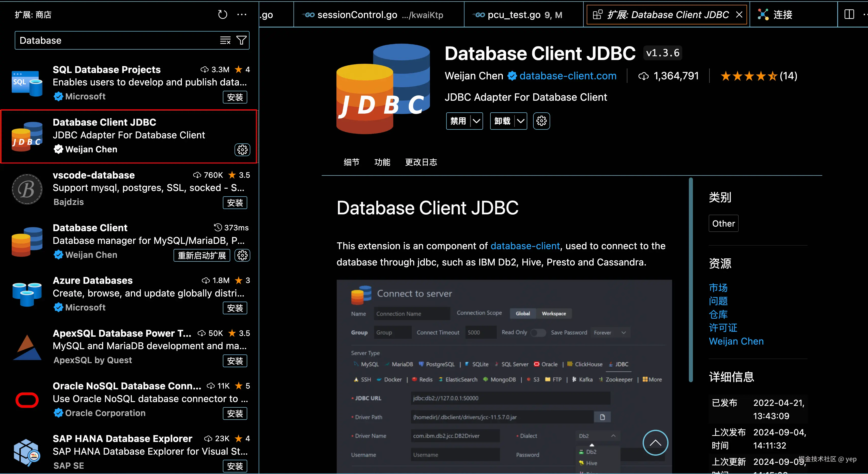
Task: Open the database-client.com publisher link
Action: click(568, 76)
